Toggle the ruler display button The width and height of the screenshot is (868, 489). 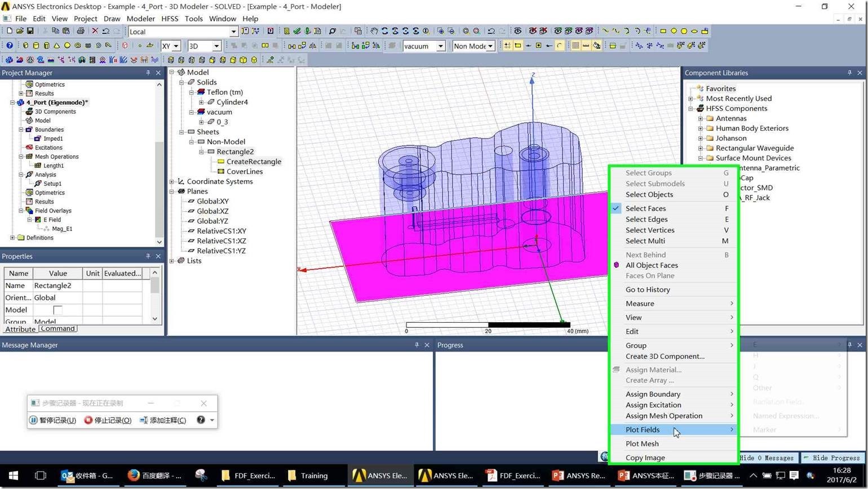(x=586, y=46)
